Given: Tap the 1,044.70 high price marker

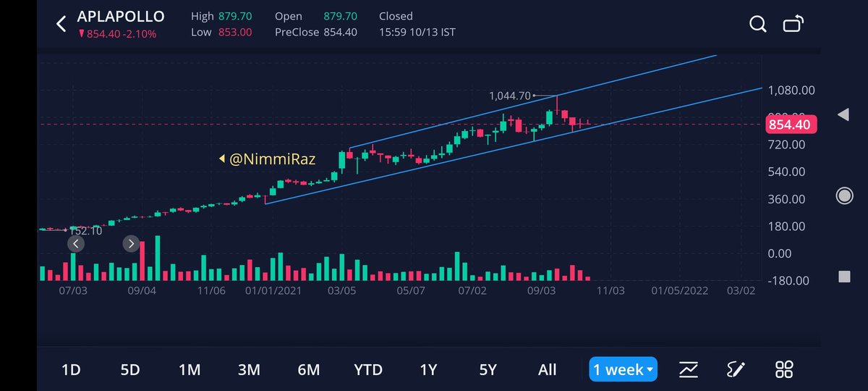Looking at the screenshot, I should [510, 96].
